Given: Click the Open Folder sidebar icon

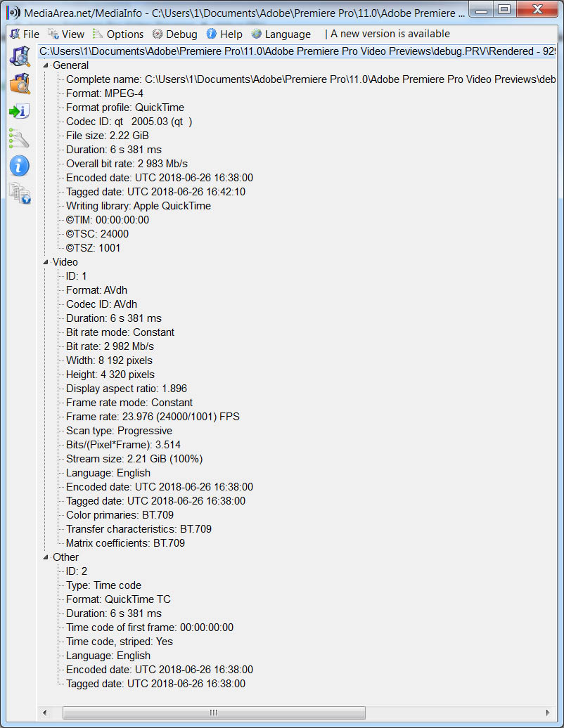Looking at the screenshot, I should tap(20, 84).
